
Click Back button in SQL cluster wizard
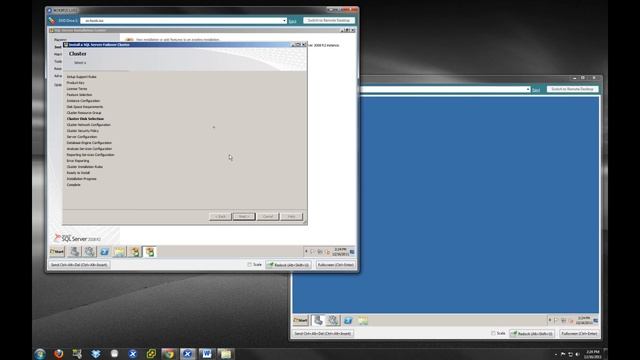220,216
